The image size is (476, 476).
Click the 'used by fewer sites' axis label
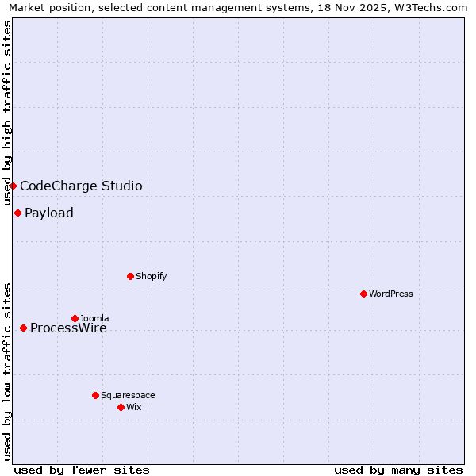pyautogui.click(x=82, y=470)
